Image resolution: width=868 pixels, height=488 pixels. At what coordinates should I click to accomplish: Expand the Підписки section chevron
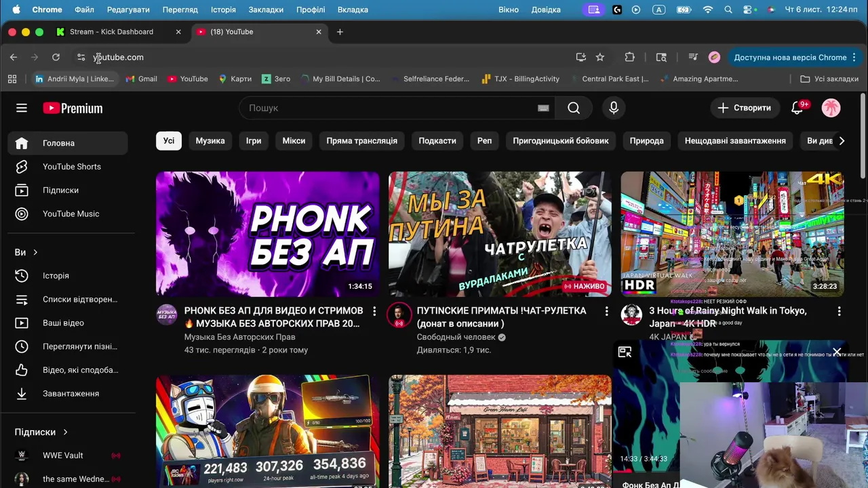click(x=65, y=432)
